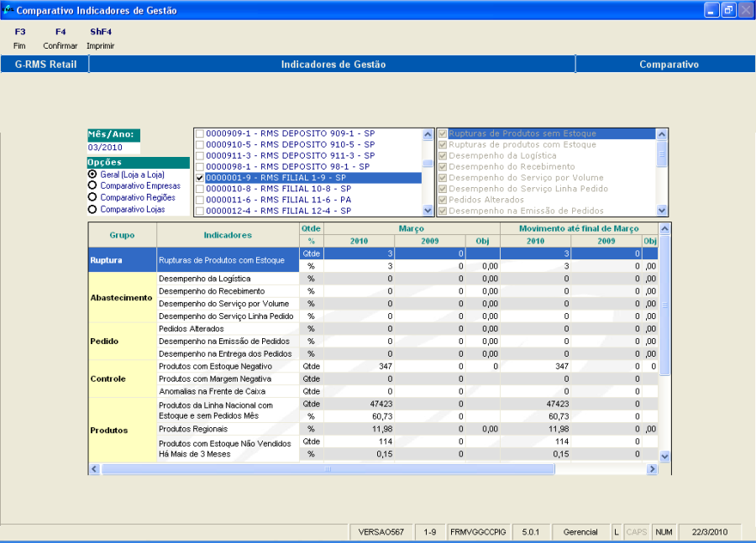Click the F3 Fim toolbar button
This screenshot has width=756, height=543.
[19, 39]
